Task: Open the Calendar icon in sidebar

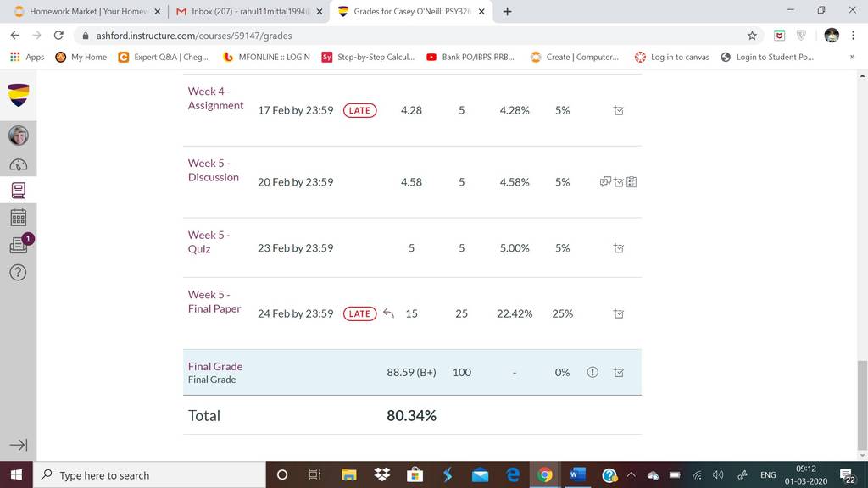Action: 19,218
